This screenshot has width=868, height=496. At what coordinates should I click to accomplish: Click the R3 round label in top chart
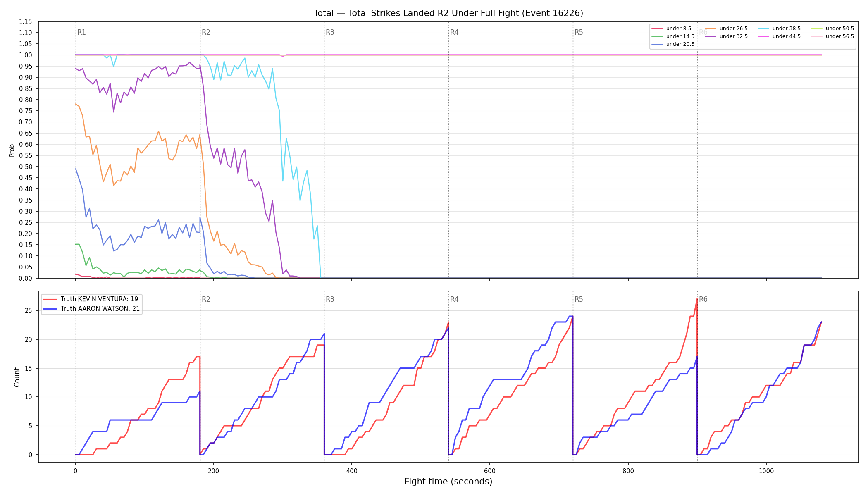pos(330,32)
